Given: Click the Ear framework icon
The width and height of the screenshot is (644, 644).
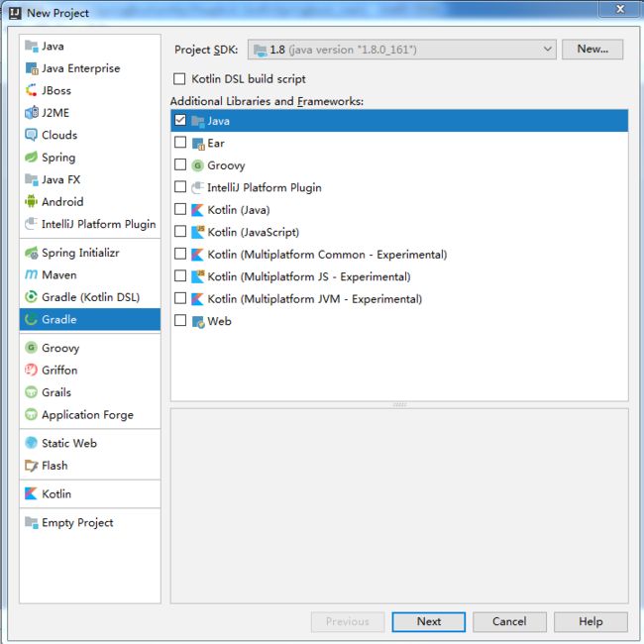Looking at the screenshot, I should (x=198, y=144).
